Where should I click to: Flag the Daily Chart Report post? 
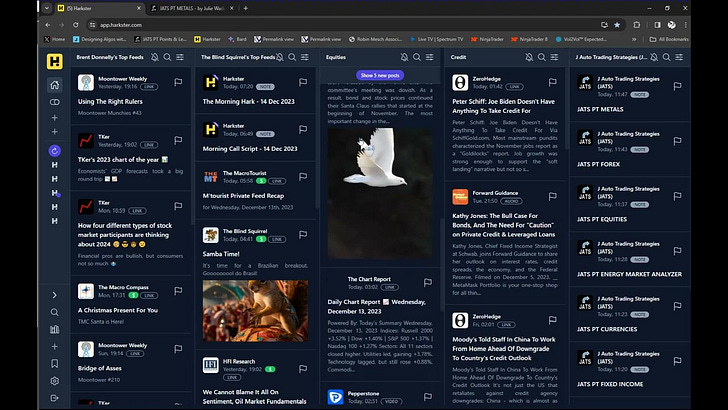(x=428, y=282)
